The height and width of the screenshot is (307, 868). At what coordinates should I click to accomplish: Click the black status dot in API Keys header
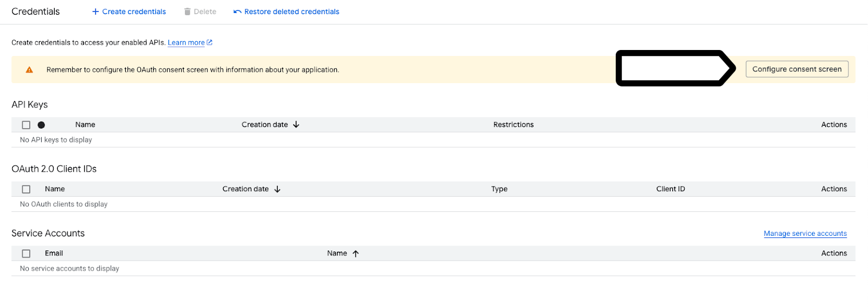[41, 125]
